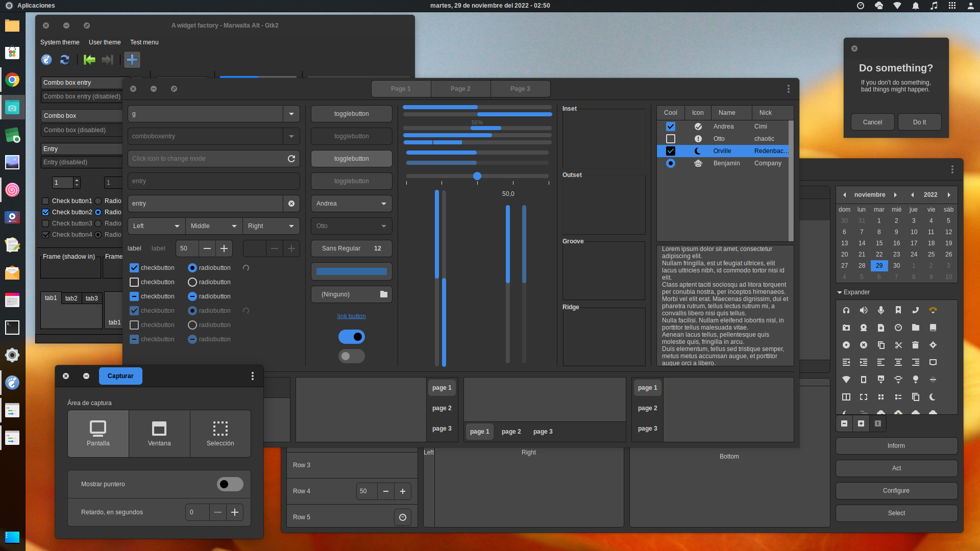This screenshot has height=551, width=980.
Task: Open the Middle dropdown selector
Action: (x=213, y=226)
